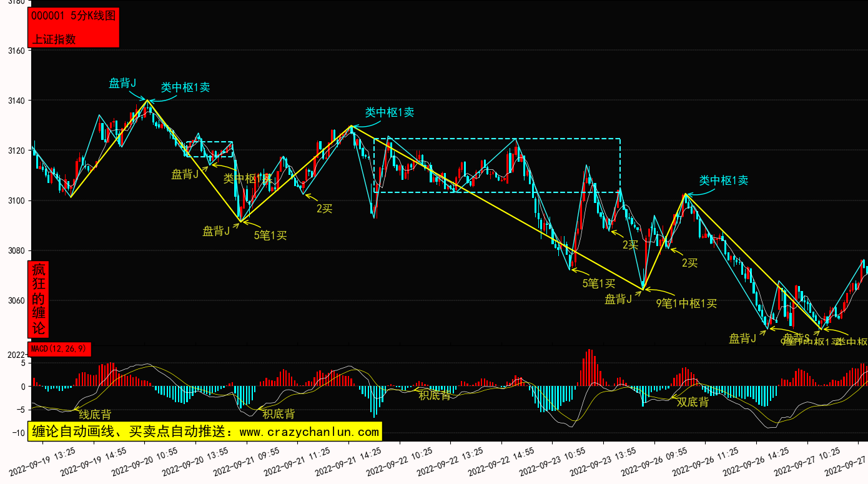Click the '000001 5分K线图' chart title

pos(74,16)
